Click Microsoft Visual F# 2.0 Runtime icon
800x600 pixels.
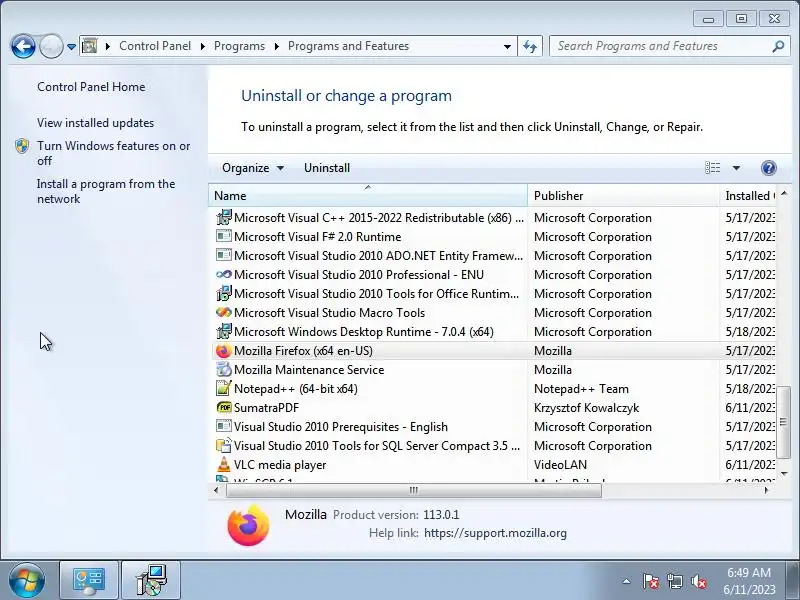tap(223, 237)
